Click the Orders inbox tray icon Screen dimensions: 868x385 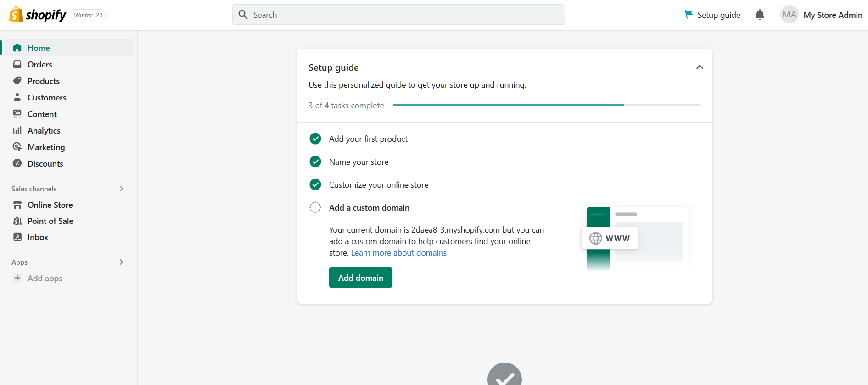(x=17, y=64)
